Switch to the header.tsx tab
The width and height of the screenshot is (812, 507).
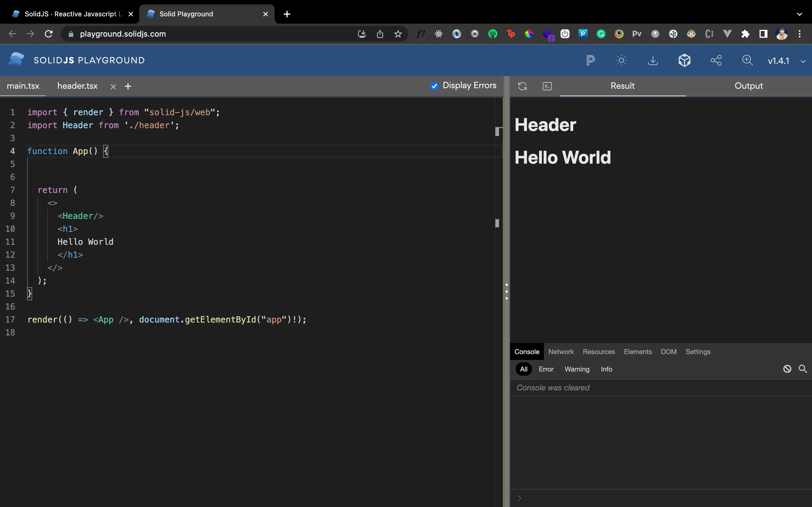pyautogui.click(x=77, y=86)
